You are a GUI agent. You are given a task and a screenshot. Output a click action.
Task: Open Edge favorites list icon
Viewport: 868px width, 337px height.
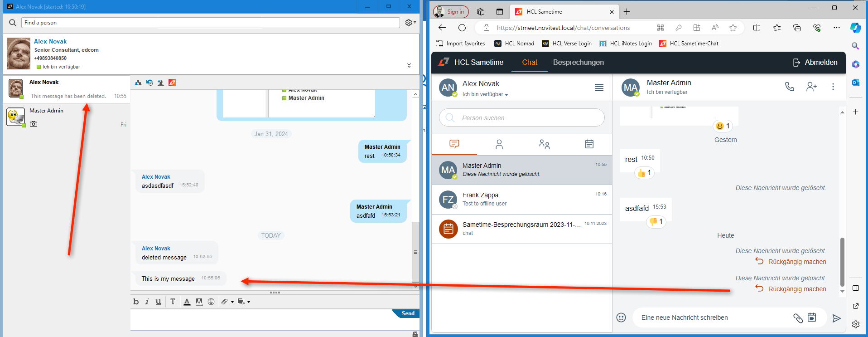pyautogui.click(x=777, y=28)
